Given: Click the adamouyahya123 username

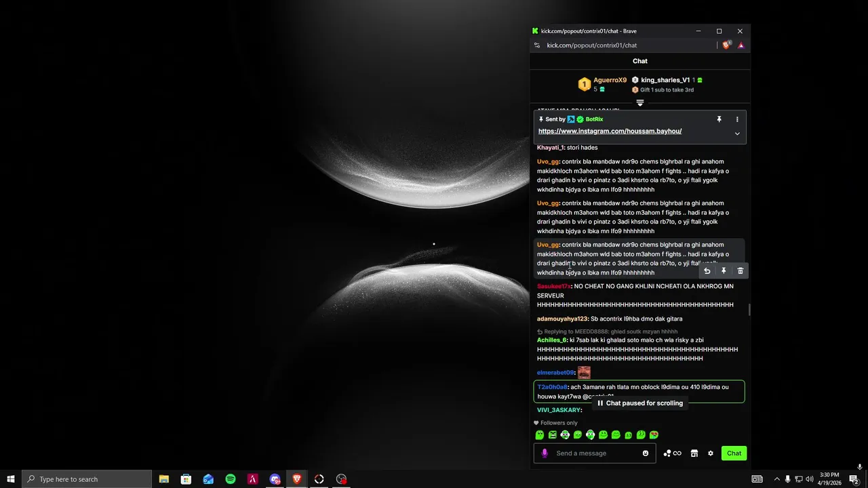Looking at the screenshot, I should [x=562, y=319].
